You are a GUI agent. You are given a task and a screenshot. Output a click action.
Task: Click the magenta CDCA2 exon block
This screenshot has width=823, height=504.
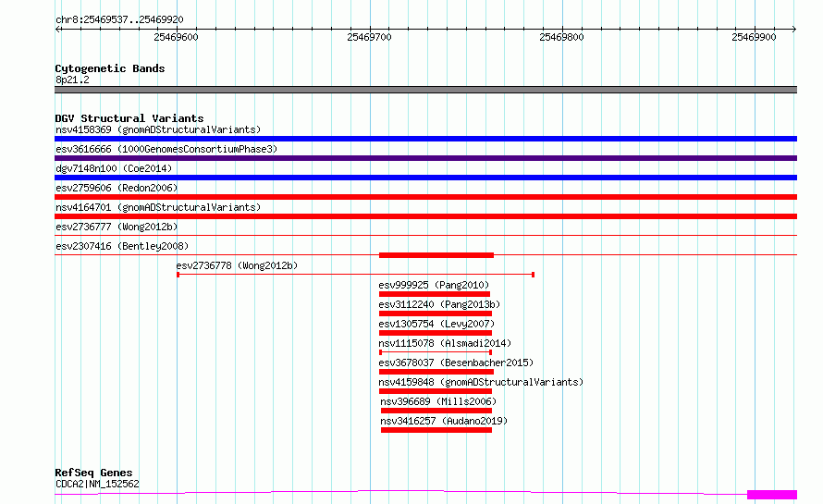(772, 495)
